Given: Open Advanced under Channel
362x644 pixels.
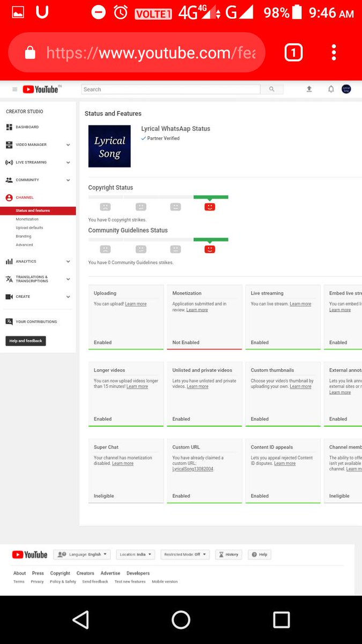Looking at the screenshot, I should point(24,245).
